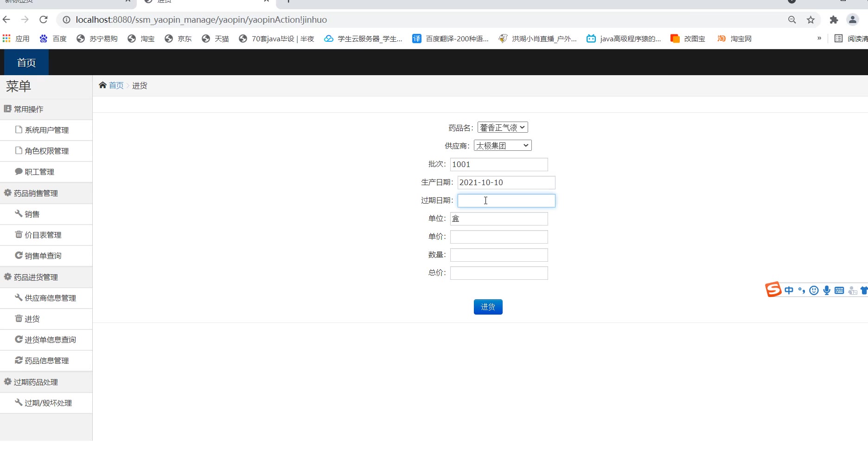Toggle Sogou Chinese/English 中 mode
Image resolution: width=868 pixels, height=464 pixels.
tap(789, 290)
